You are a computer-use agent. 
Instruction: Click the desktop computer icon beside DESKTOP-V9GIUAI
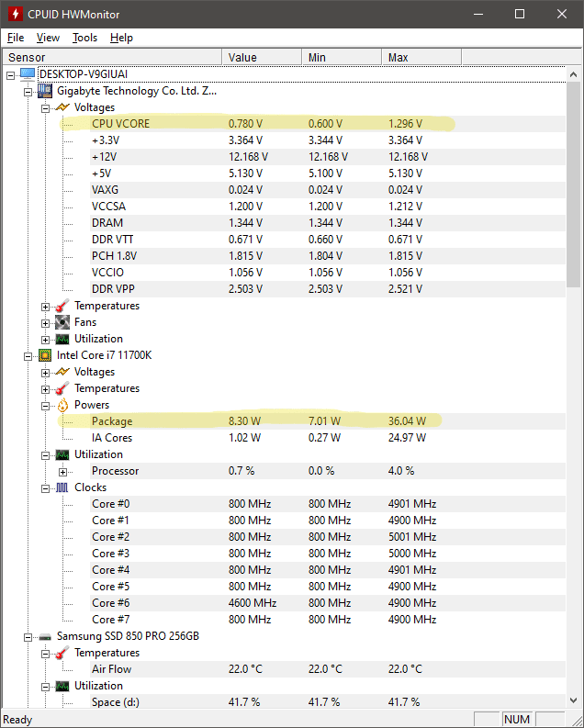pos(28,74)
